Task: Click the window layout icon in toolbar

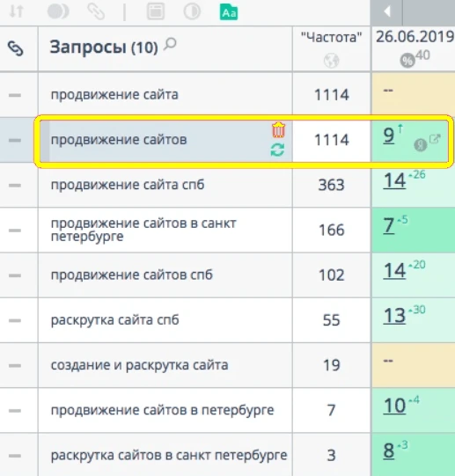Action: point(156,11)
